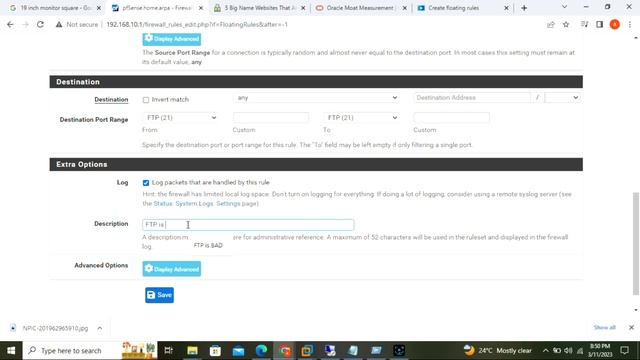Screen dimensions: 640x360
Task: Open Mail app from taskbar
Action: pos(238,350)
